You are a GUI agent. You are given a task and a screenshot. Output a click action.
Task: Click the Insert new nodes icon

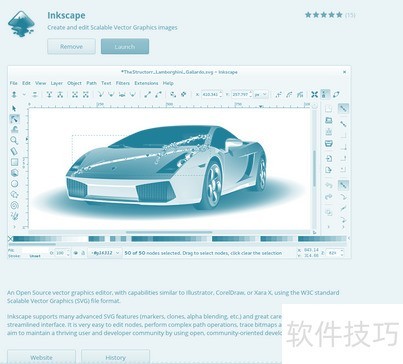[x=14, y=95]
